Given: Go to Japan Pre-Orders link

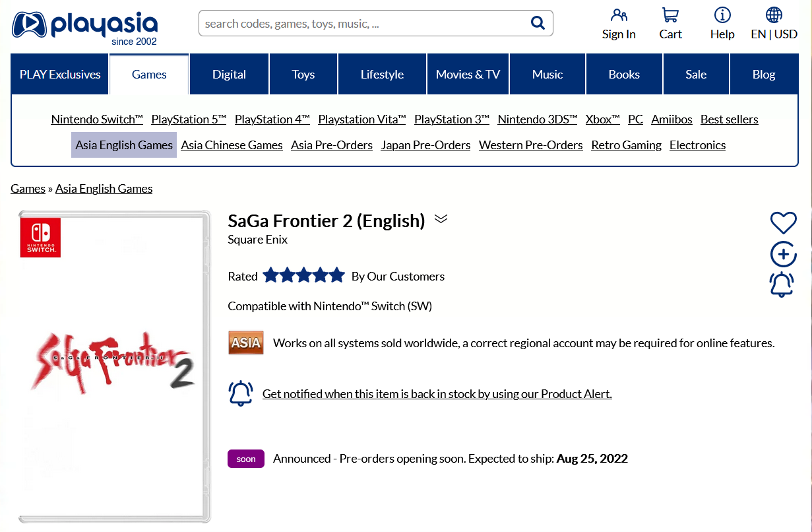Looking at the screenshot, I should click(425, 145).
